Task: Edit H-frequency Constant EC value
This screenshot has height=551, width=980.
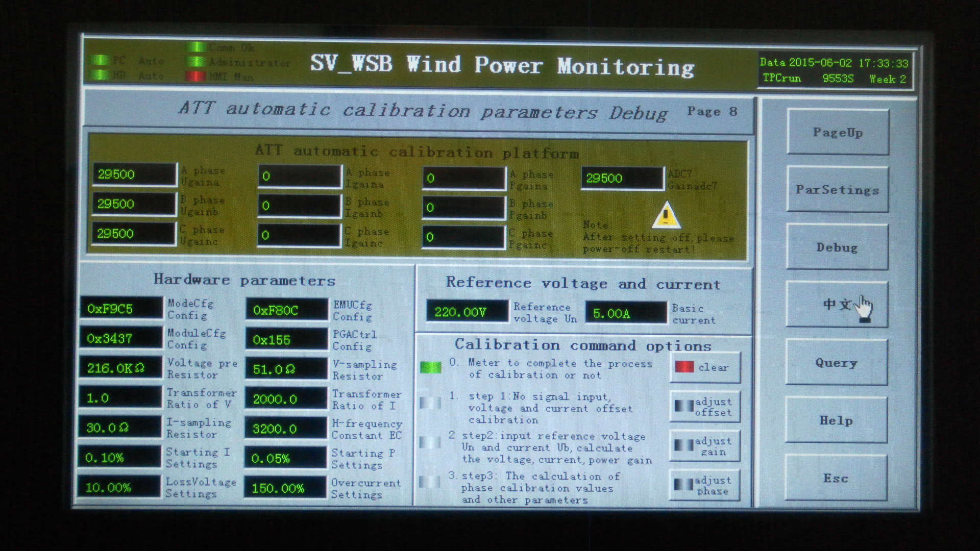Action: click(285, 429)
